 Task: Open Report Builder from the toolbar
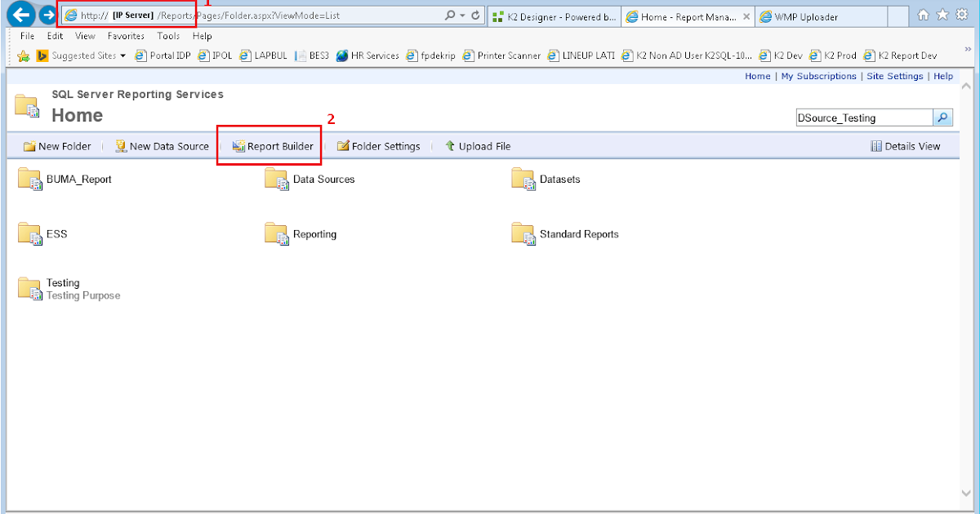pos(269,146)
